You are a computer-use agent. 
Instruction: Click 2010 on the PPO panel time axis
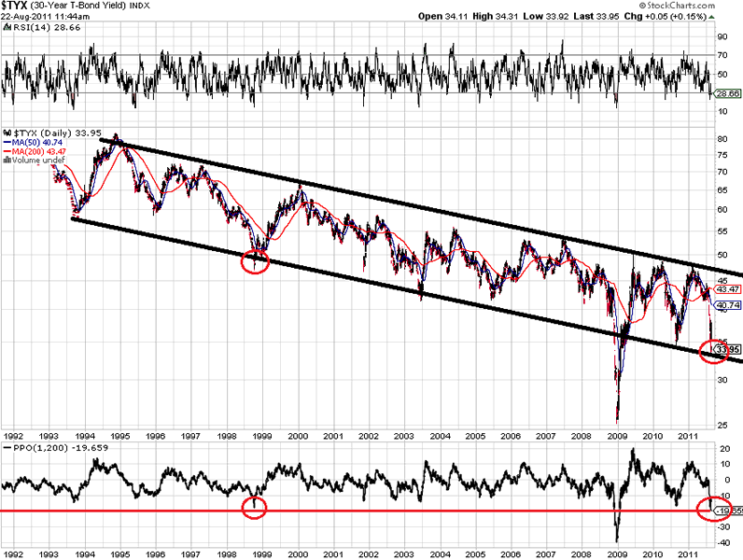pyautogui.click(x=652, y=554)
